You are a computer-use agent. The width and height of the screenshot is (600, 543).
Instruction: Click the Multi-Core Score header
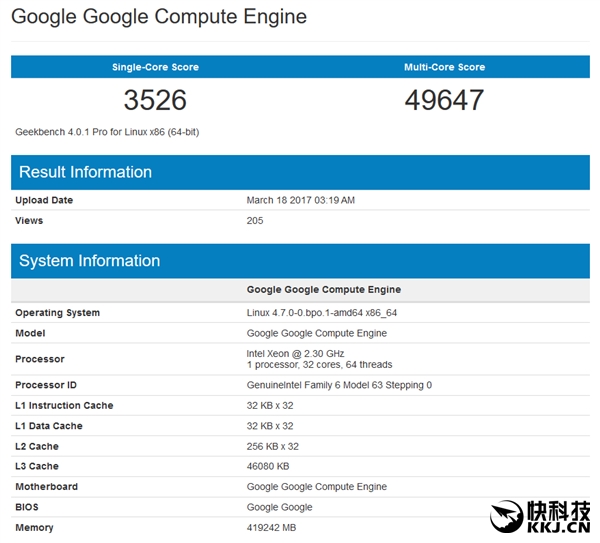[x=445, y=67]
